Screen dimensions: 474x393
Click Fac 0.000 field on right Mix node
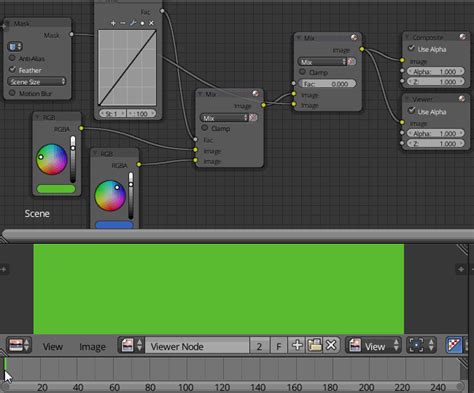(327, 84)
